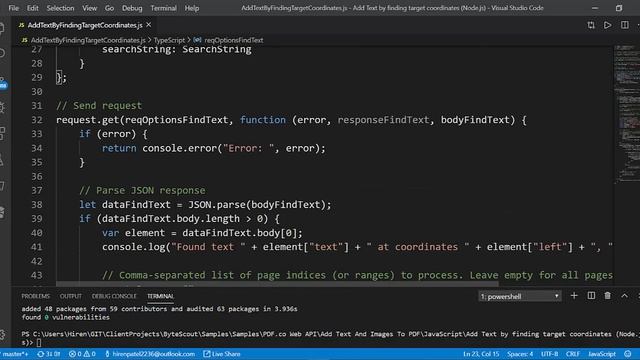Open the Selection menu
The height and width of the screenshot is (360, 640).
pyautogui.click(x=60, y=8)
